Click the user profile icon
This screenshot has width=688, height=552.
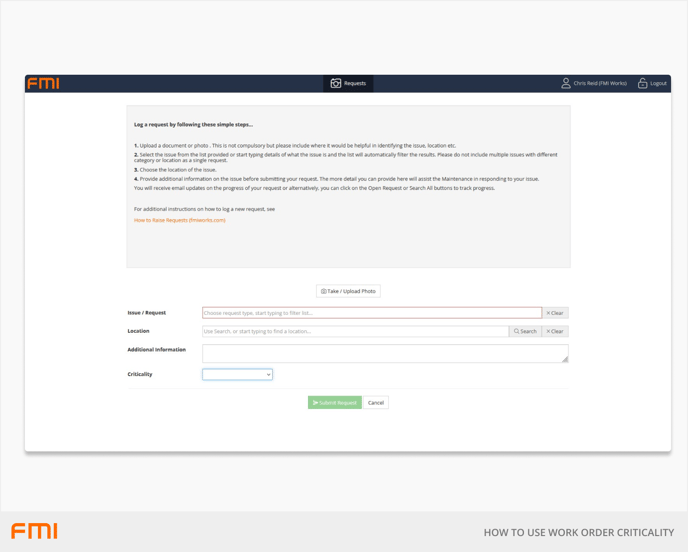click(566, 84)
